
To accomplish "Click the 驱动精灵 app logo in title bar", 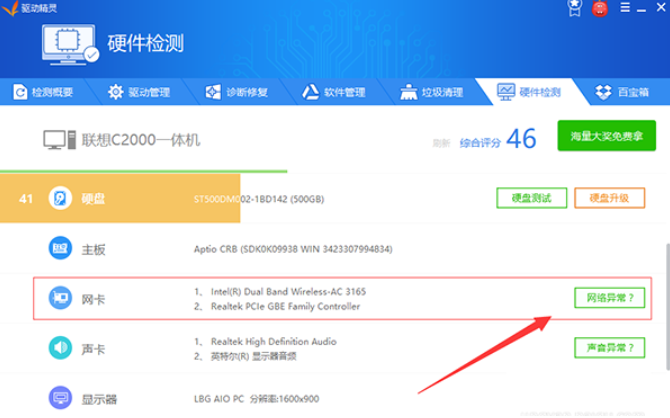I will tap(10, 8).
